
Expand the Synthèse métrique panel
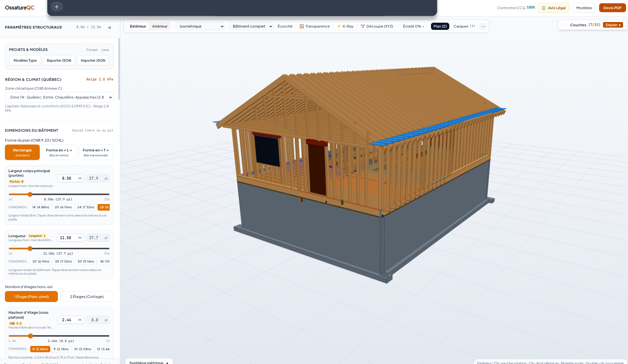(x=149, y=362)
